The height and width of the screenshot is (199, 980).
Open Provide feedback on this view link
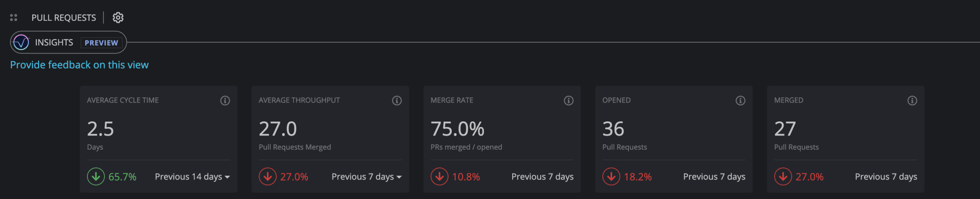pos(79,65)
